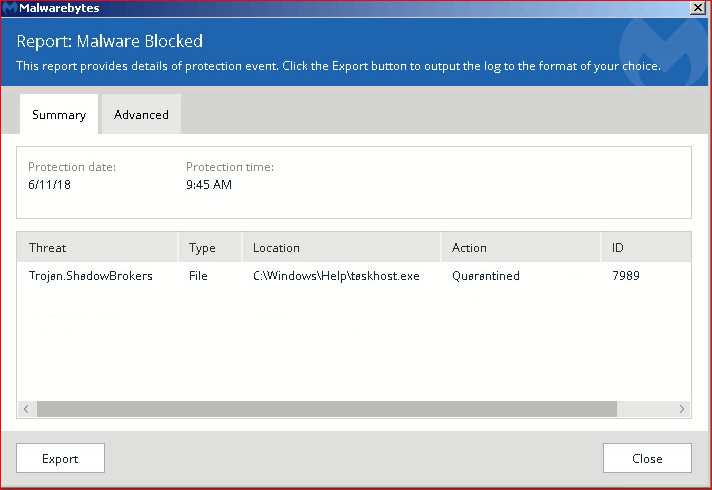Viewport: 712px width, 490px height.
Task: Click the Report: Malware Blocked heading
Action: [109, 41]
